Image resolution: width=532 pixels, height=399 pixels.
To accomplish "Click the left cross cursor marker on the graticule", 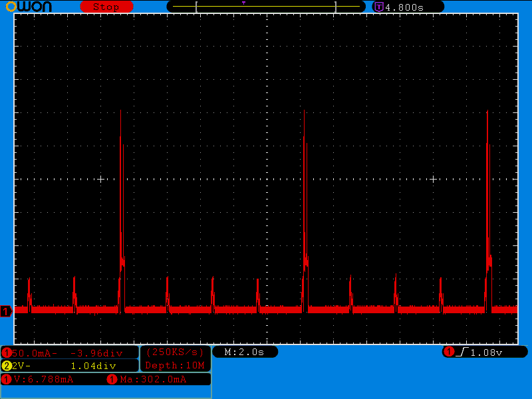I will click(101, 179).
